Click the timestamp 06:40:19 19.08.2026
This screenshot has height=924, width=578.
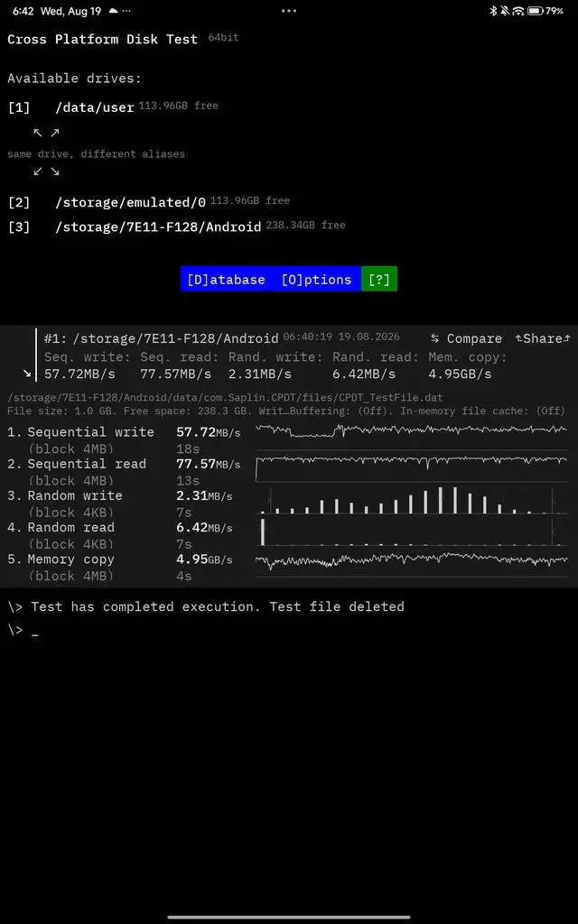click(x=341, y=337)
